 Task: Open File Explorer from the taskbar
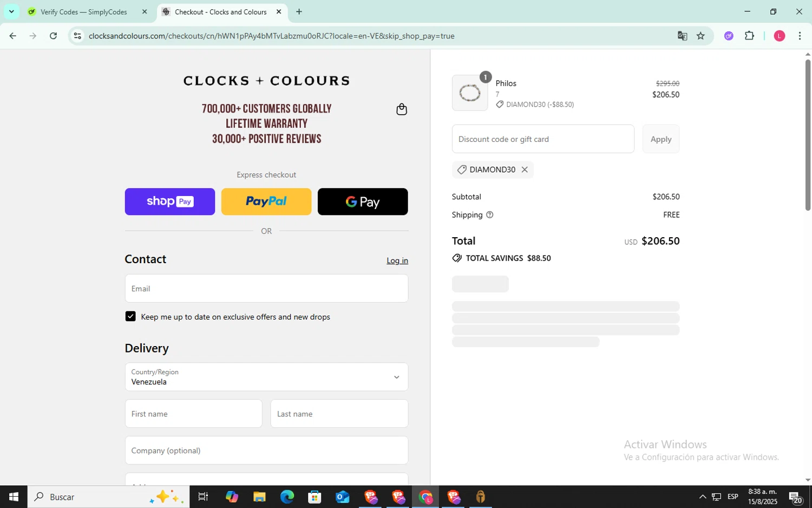259,497
